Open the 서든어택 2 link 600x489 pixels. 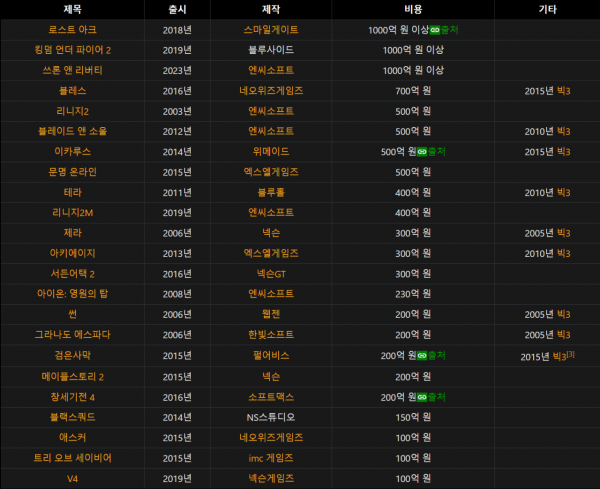(x=72, y=274)
